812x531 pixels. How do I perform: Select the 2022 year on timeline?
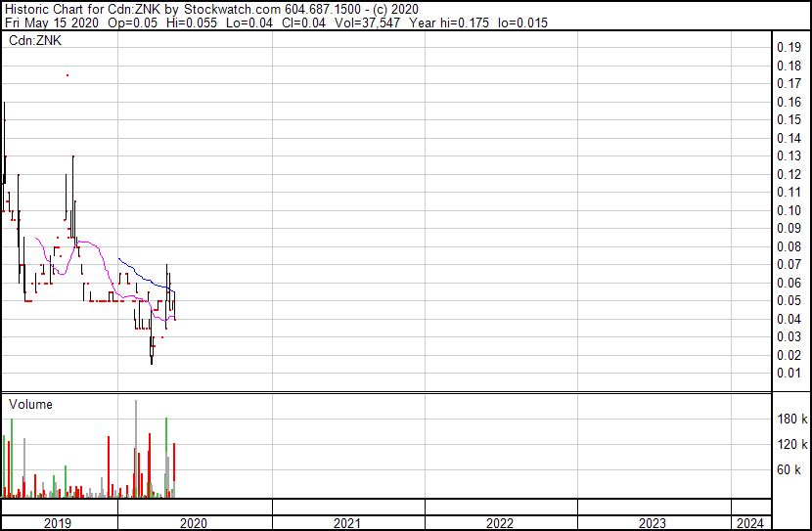click(x=500, y=523)
